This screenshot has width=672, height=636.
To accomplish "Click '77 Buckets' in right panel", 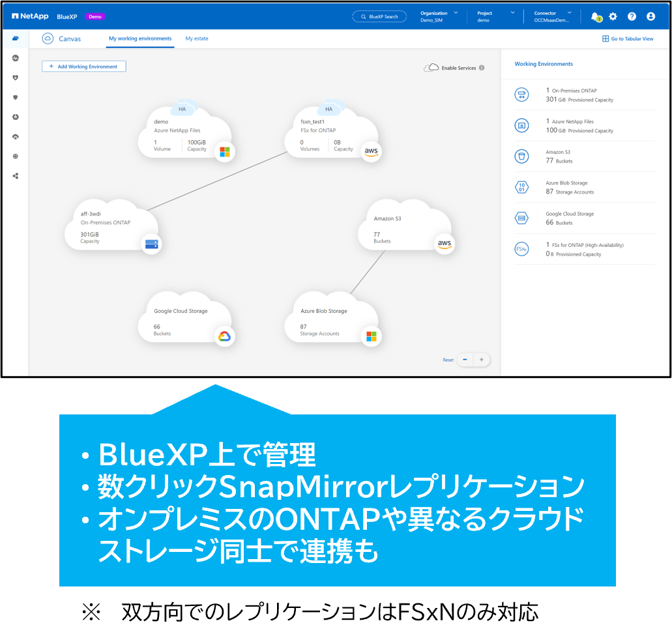I will click(x=559, y=161).
